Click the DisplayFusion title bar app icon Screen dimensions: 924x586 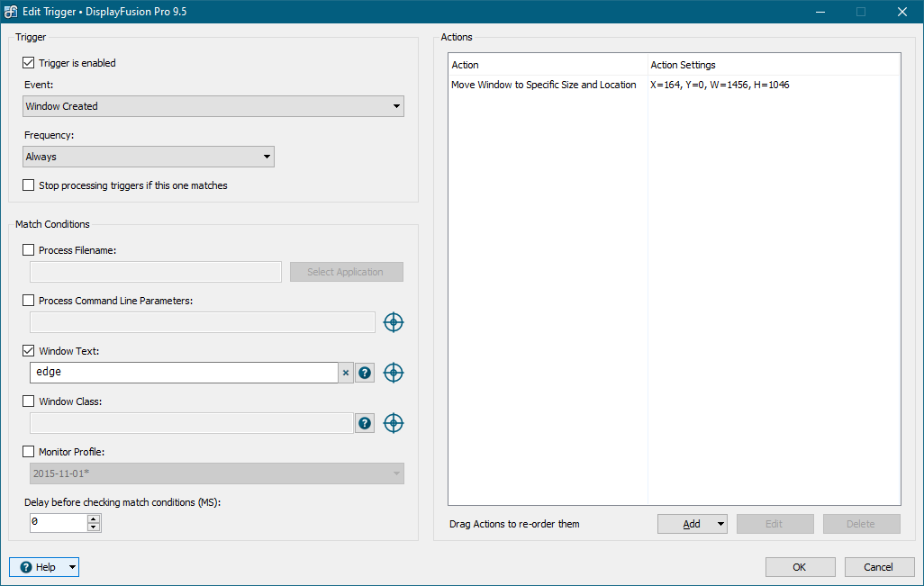point(11,12)
